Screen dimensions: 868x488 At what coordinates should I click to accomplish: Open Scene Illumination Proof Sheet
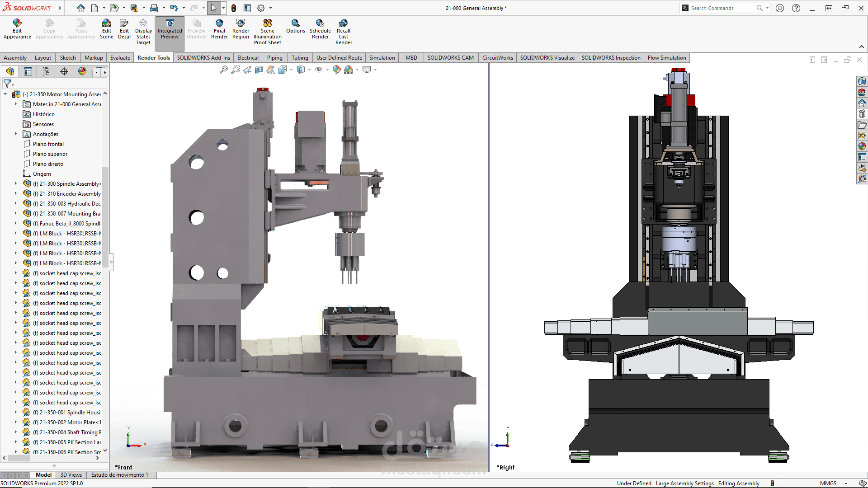click(267, 32)
